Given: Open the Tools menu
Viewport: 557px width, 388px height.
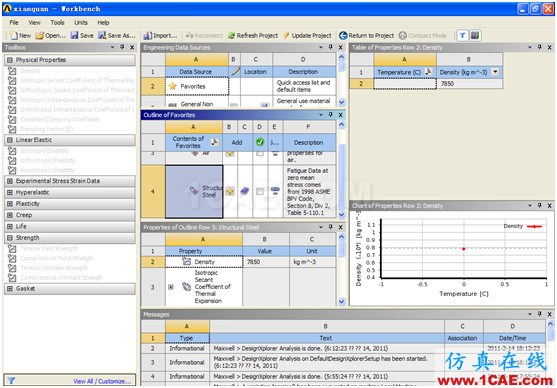Looking at the screenshot, I should pyautogui.click(x=57, y=22).
